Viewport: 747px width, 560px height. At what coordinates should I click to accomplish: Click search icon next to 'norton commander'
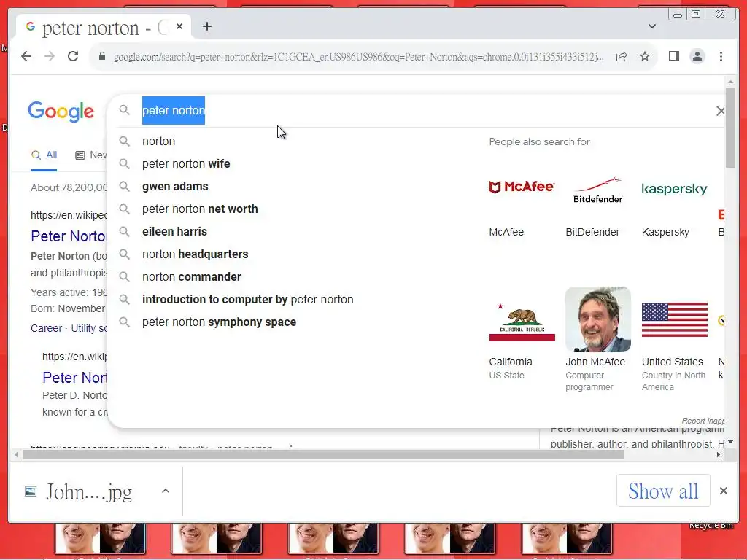[x=124, y=276]
